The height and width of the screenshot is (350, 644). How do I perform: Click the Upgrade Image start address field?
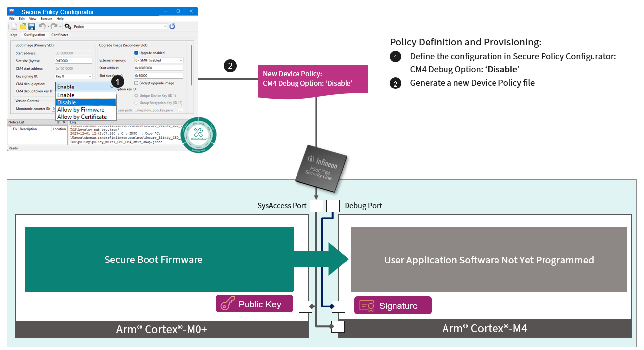(158, 68)
